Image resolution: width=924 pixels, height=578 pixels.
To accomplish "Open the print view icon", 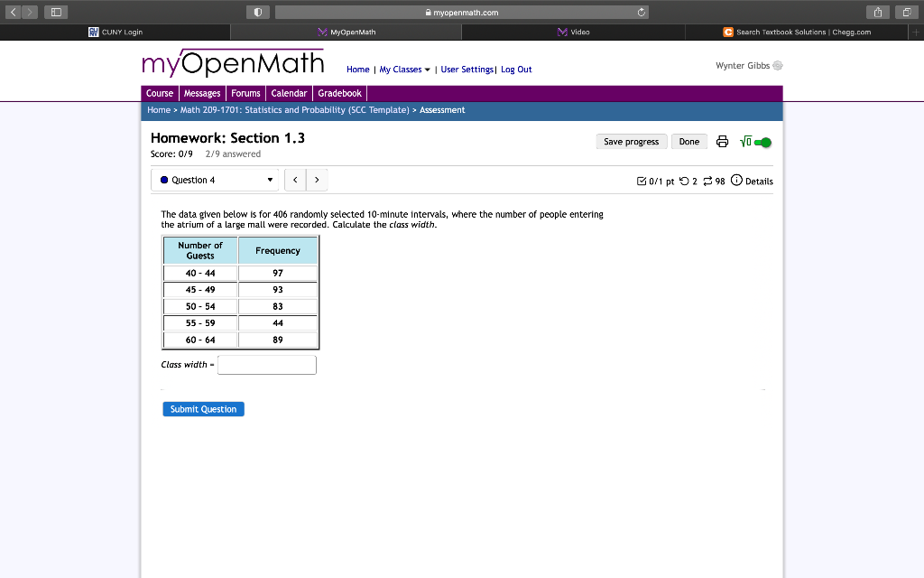I will pos(722,142).
